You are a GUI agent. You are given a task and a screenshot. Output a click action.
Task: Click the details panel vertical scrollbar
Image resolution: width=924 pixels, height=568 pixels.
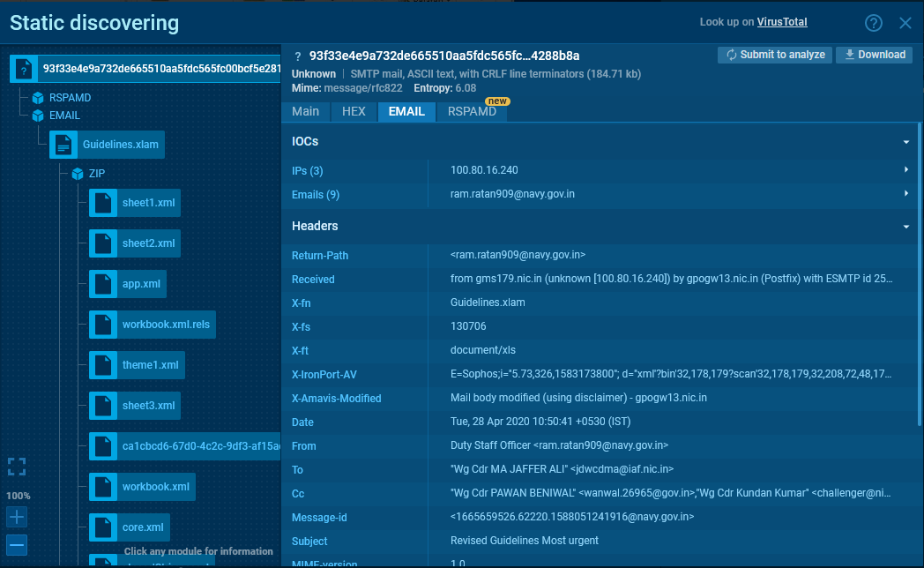pos(920,274)
